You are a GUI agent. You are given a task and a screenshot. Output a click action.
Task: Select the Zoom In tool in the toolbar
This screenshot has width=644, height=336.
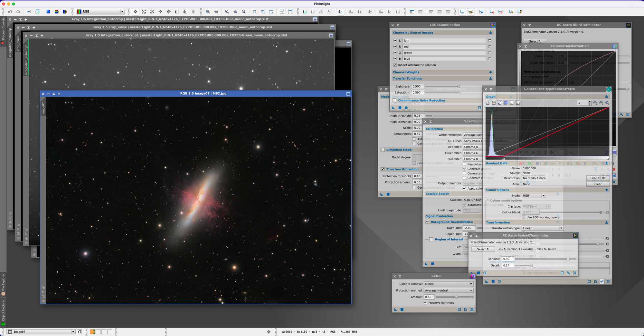(209, 11)
